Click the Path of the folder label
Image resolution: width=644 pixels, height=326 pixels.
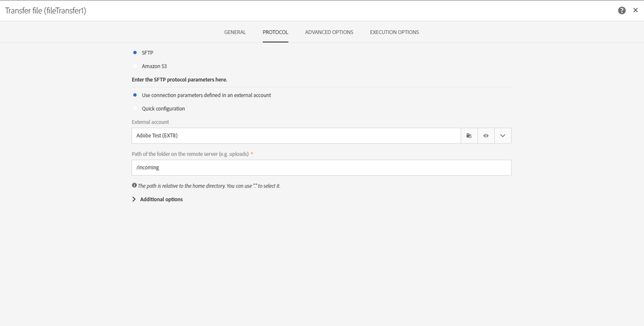coord(190,154)
